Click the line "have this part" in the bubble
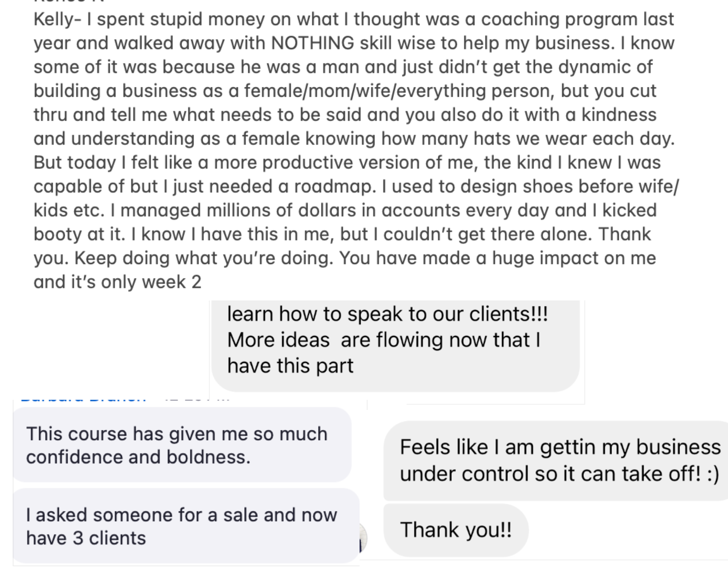Image resolution: width=728 pixels, height=582 pixels. [290, 366]
